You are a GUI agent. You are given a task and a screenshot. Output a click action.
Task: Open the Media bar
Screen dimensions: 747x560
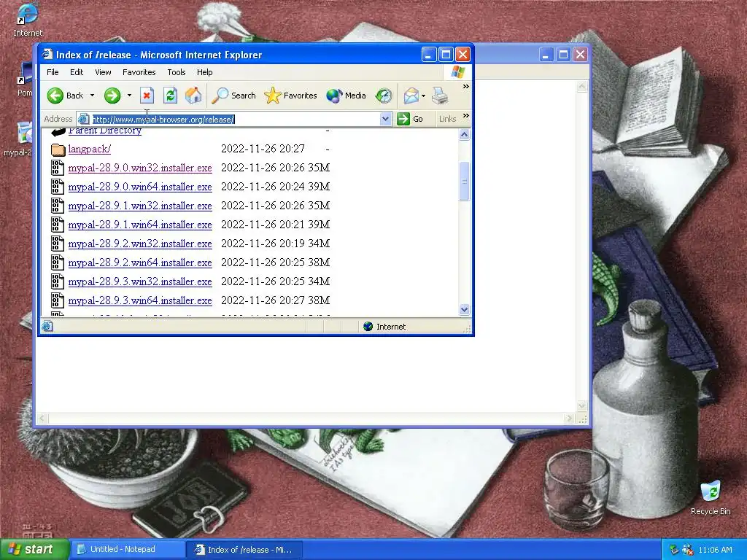(x=346, y=96)
